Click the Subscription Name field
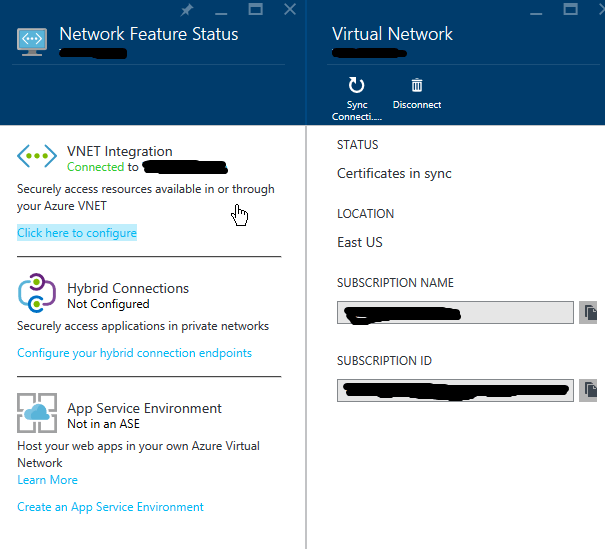Viewport: 605px width, 549px height. coord(455,313)
